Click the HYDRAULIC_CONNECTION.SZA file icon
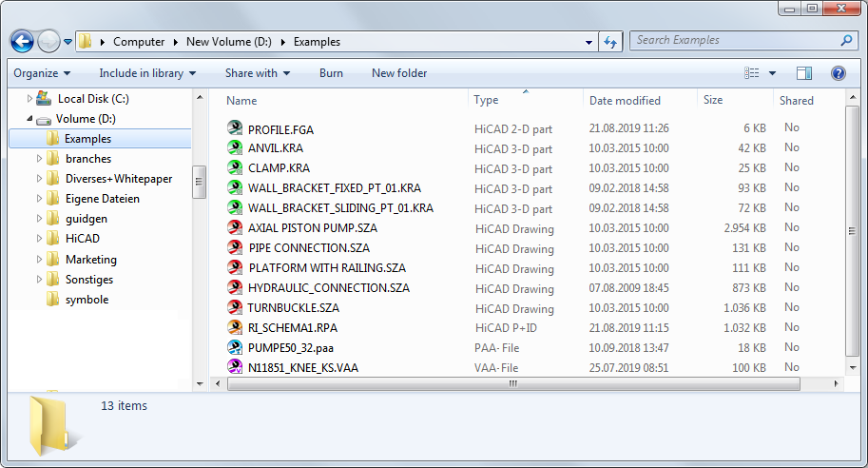868x468 pixels. [x=235, y=287]
